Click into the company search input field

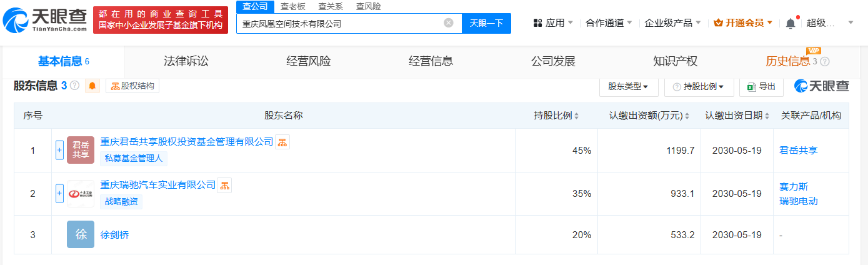[x=341, y=23]
